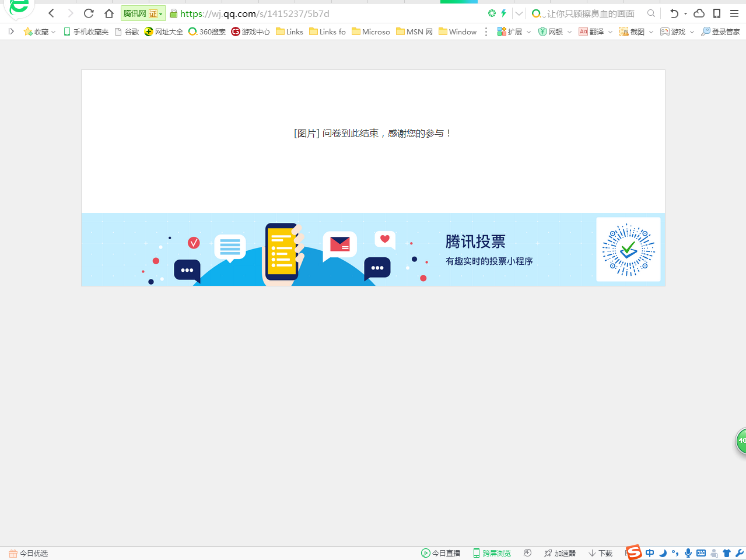The image size is (746, 560).
Task: Open the Window bookmark folder
Action: [458, 32]
